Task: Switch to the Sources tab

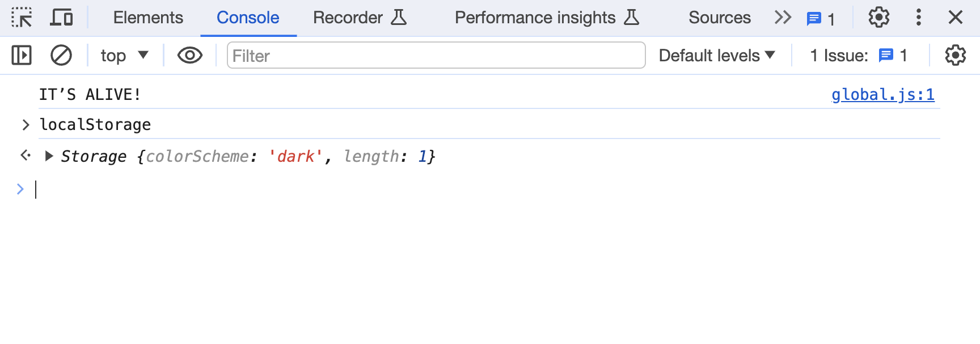Action: (x=719, y=18)
